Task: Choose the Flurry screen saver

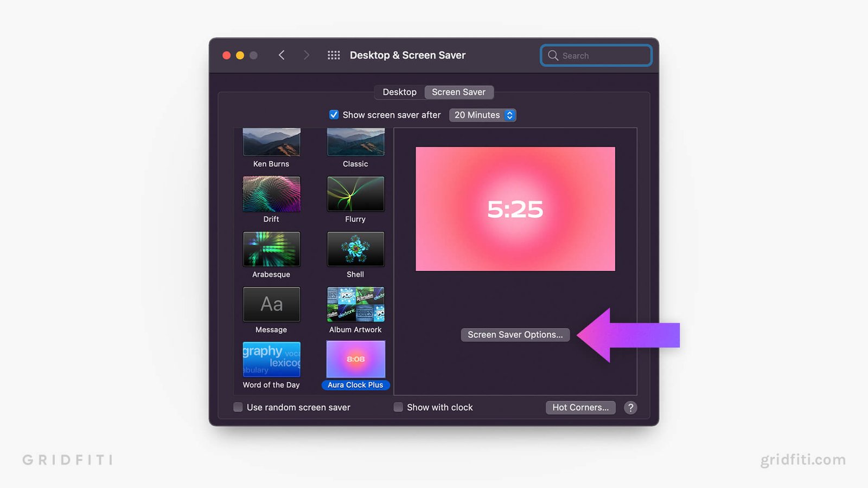Action: tap(355, 194)
